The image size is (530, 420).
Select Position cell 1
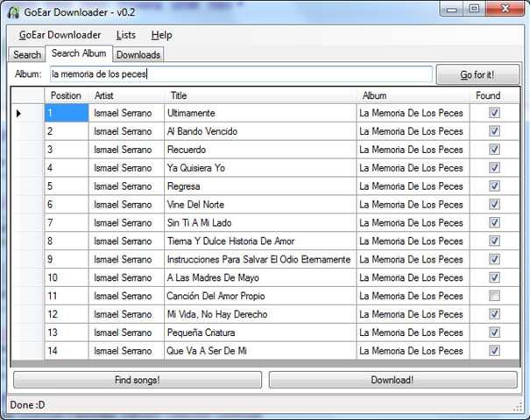pos(67,113)
